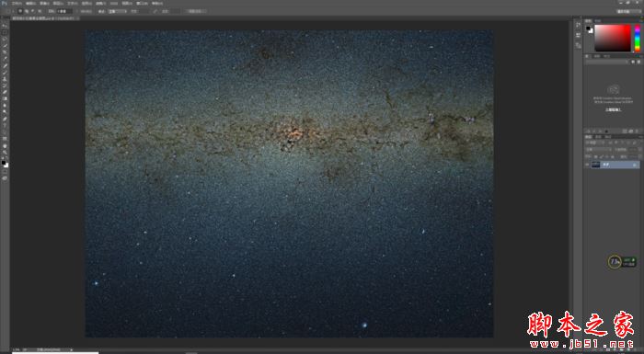Open the Properties panel from collapsed dock

pos(579,35)
